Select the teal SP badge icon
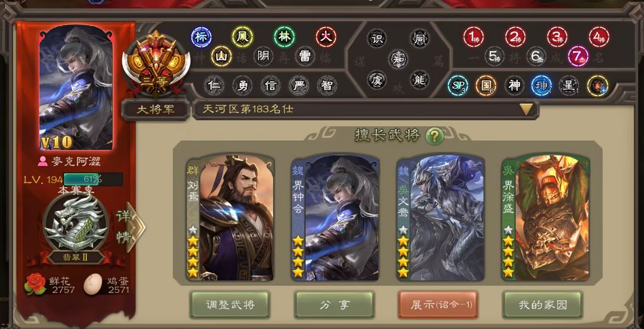 458,85
